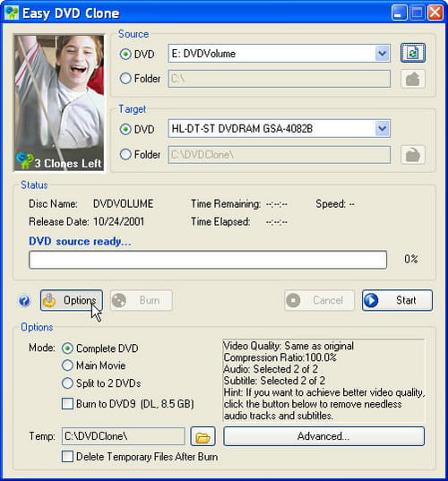
Task: Click the Easy DVD Clone title bar icon
Action: [12, 13]
